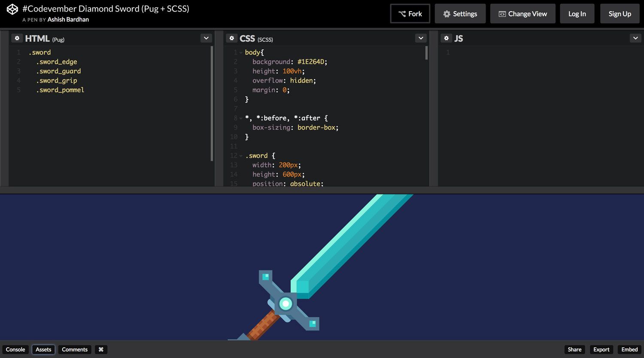Fork this pen
644x358 pixels.
[410, 14]
